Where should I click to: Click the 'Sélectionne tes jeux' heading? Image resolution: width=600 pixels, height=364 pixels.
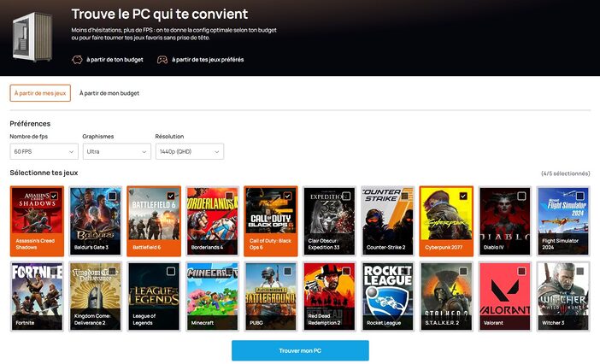44,173
